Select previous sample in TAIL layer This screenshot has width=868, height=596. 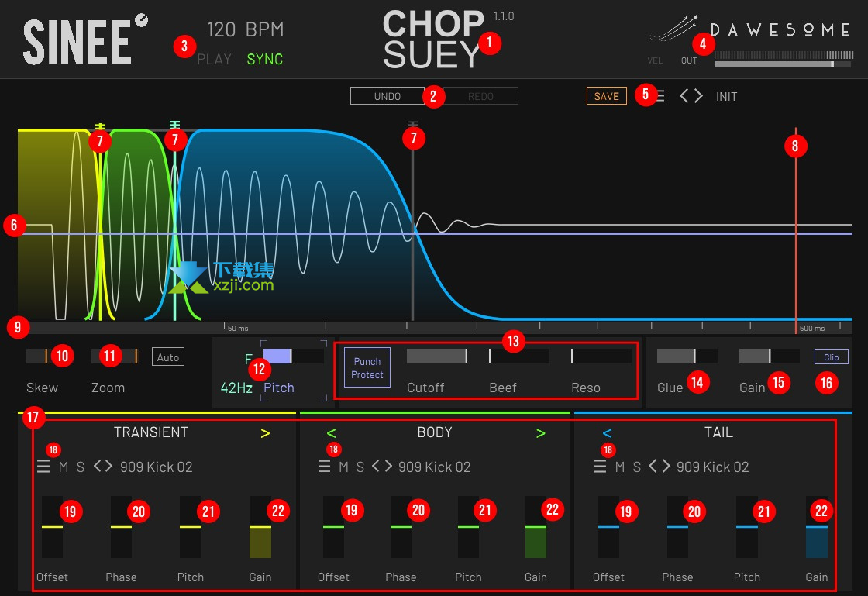(x=653, y=467)
